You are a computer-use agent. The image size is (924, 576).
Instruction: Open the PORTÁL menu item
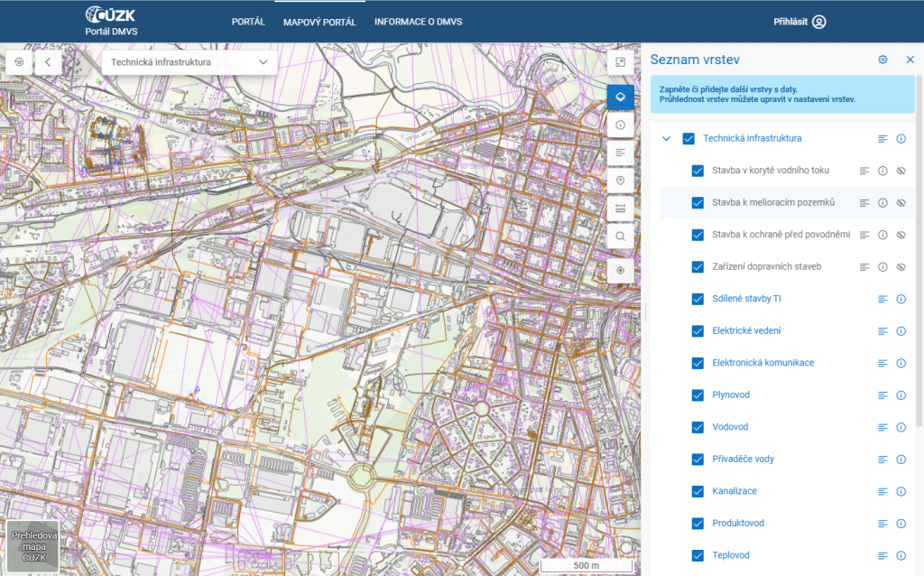tap(248, 22)
